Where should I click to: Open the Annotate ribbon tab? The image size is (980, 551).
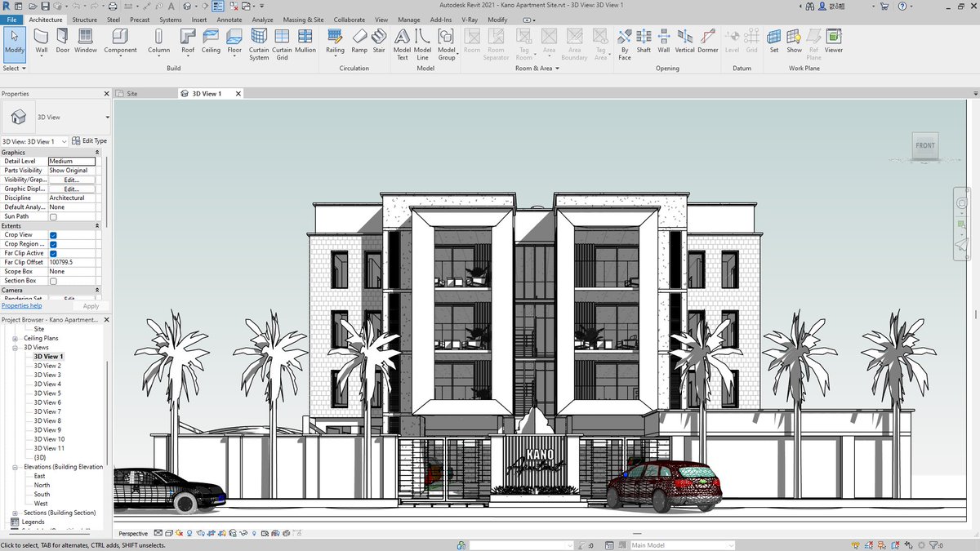pyautogui.click(x=229, y=20)
